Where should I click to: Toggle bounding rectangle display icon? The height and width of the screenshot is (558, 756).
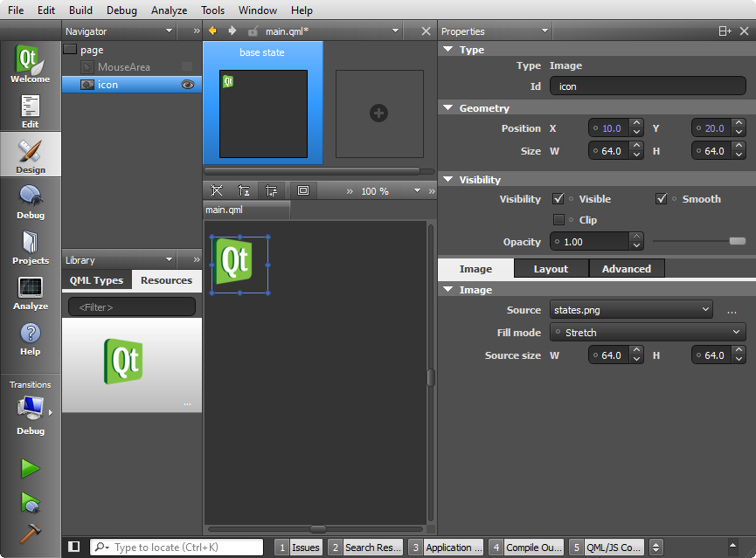click(x=303, y=191)
